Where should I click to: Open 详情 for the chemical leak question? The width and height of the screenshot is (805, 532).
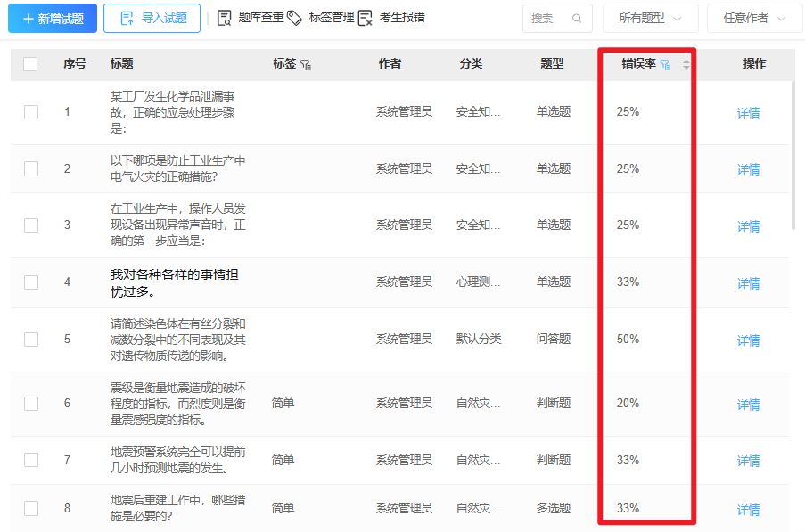point(747,112)
